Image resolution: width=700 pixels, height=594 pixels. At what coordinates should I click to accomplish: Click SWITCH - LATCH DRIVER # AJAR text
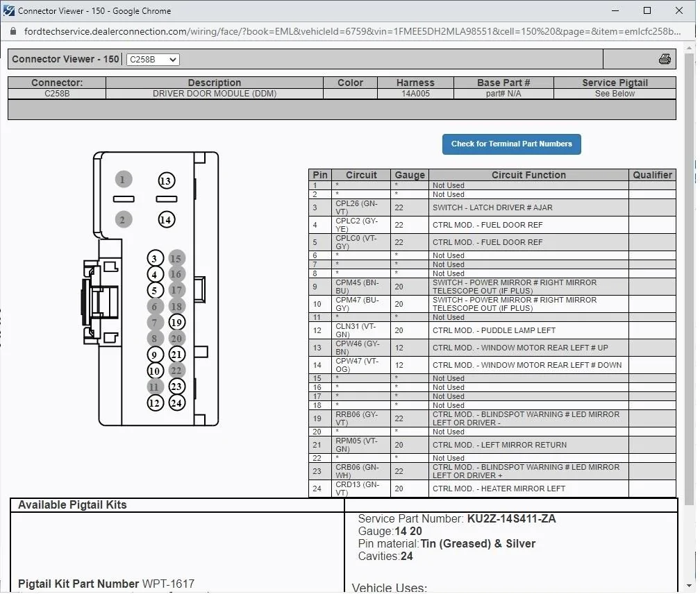(x=492, y=207)
